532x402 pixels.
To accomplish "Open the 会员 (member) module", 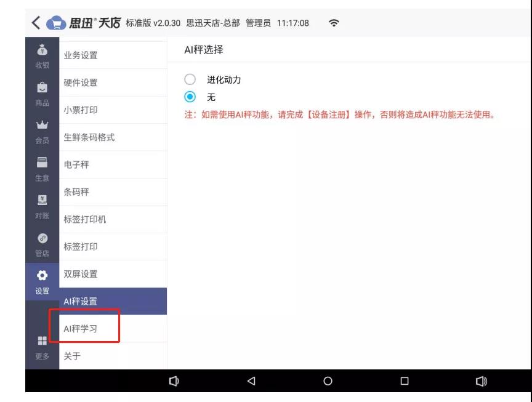I will [x=42, y=129].
